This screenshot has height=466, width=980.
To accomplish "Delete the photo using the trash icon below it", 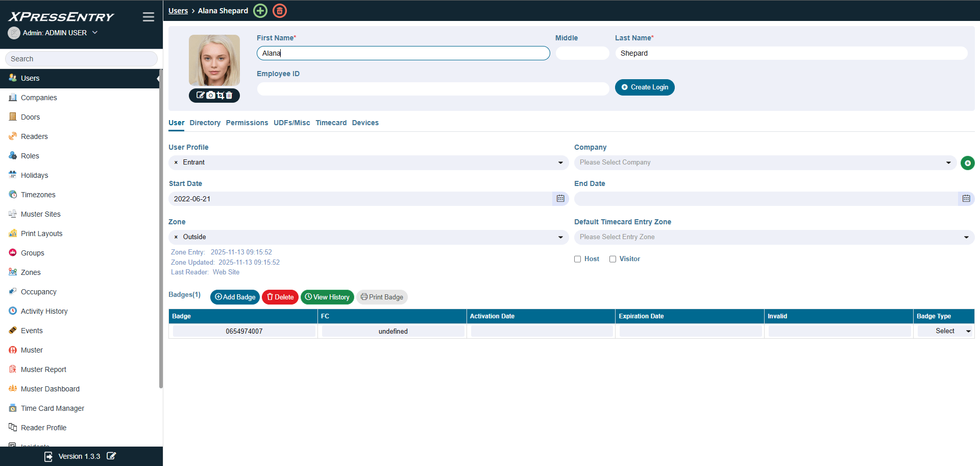I will pyautogui.click(x=229, y=95).
